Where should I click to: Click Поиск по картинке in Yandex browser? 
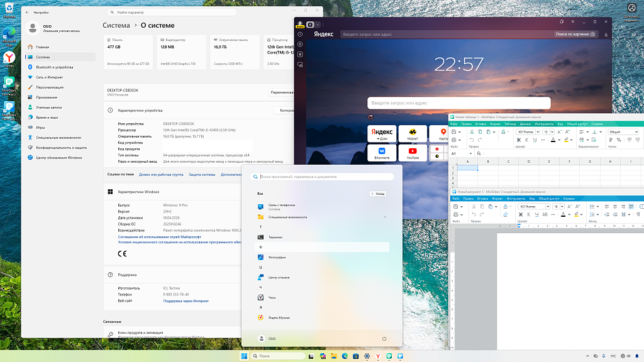pyautogui.click(x=575, y=34)
